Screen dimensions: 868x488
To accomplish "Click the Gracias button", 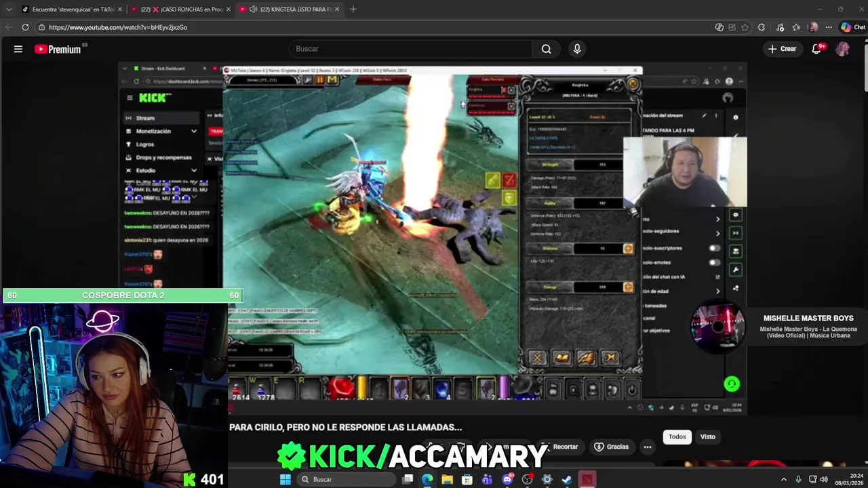I will coord(612,447).
